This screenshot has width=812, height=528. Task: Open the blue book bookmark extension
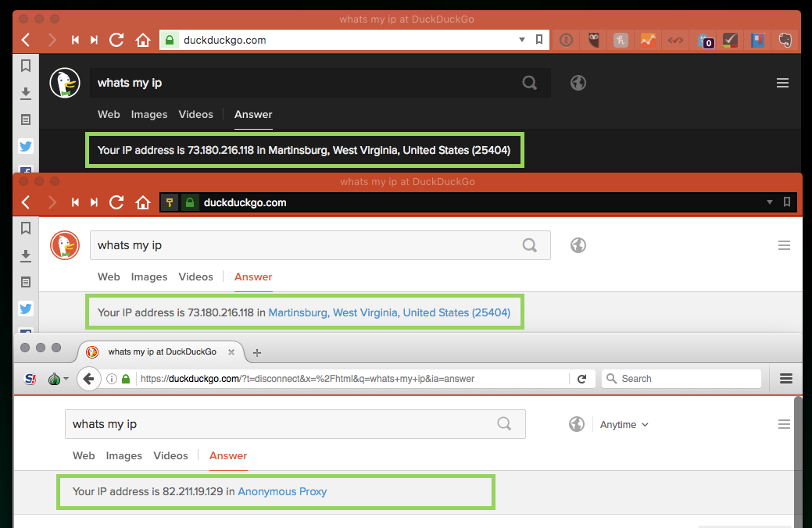pos(757,40)
